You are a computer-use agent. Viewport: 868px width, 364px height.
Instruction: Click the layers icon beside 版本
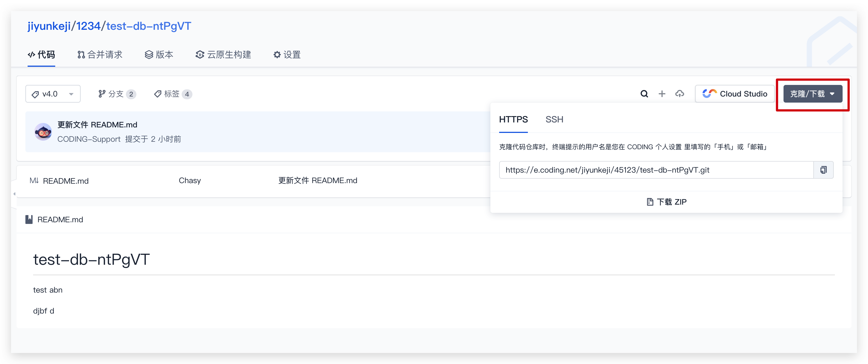pos(149,55)
